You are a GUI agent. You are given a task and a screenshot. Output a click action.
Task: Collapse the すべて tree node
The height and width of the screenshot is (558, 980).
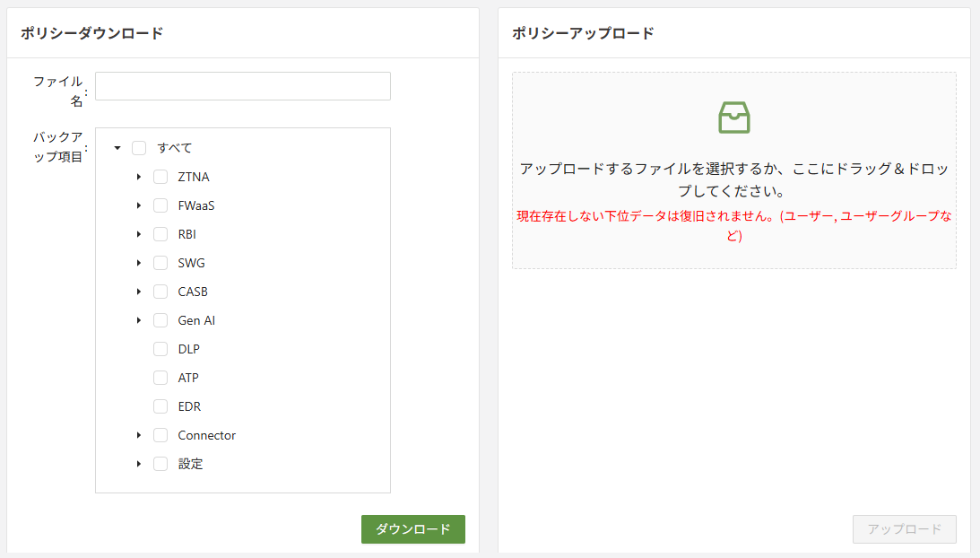coord(117,148)
